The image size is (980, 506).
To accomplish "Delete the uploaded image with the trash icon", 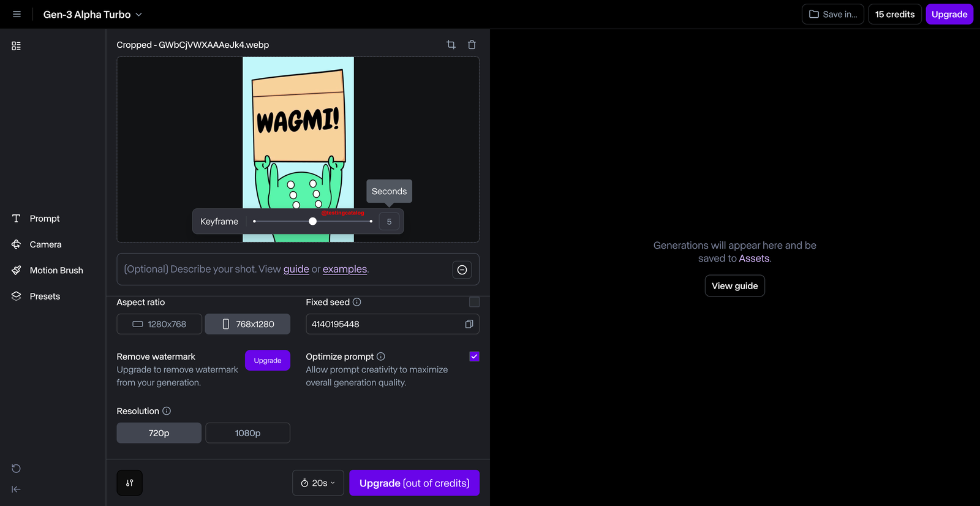I will click(472, 45).
